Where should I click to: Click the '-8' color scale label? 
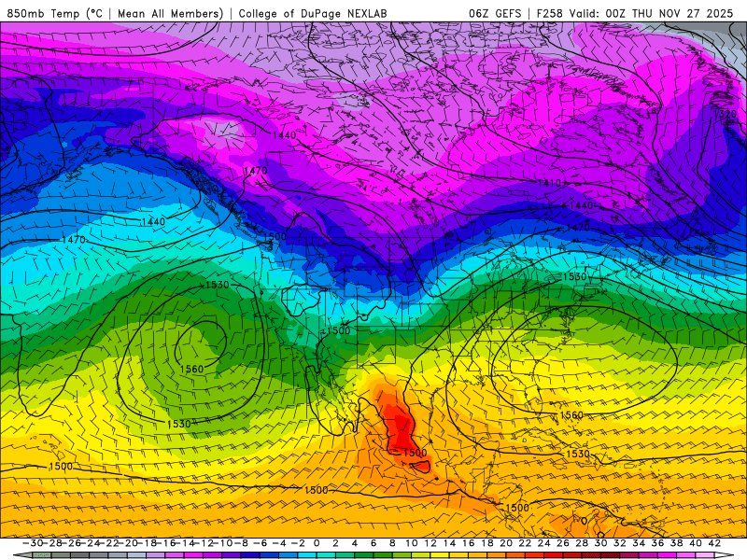click(x=241, y=543)
